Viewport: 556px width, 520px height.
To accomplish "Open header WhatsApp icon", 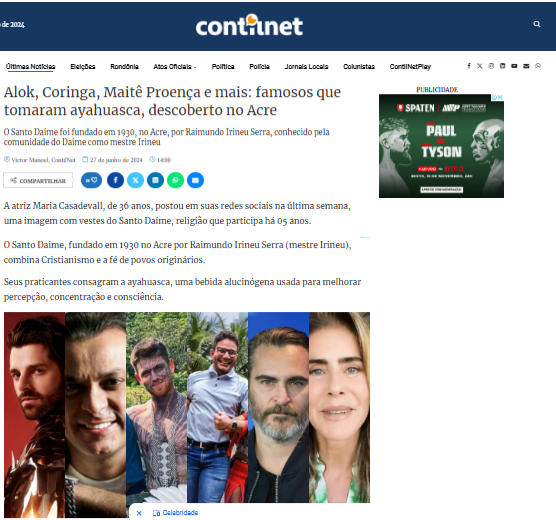I will 538,66.
